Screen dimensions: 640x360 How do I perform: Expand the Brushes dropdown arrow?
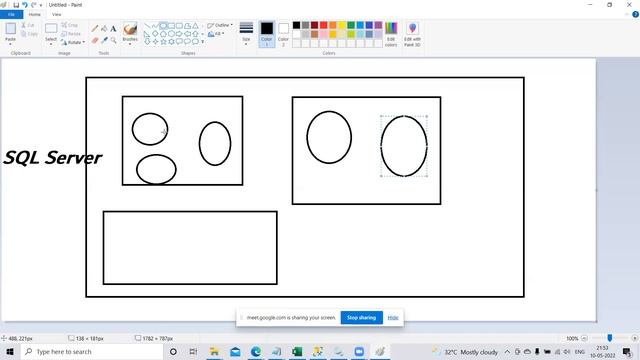tap(130, 44)
